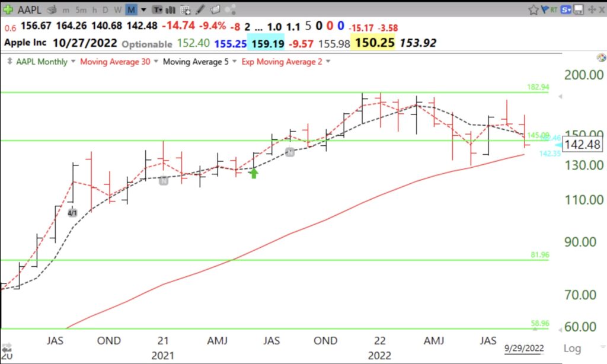Click the 142.48 current price label
The image size is (607, 364).
coord(582,145)
